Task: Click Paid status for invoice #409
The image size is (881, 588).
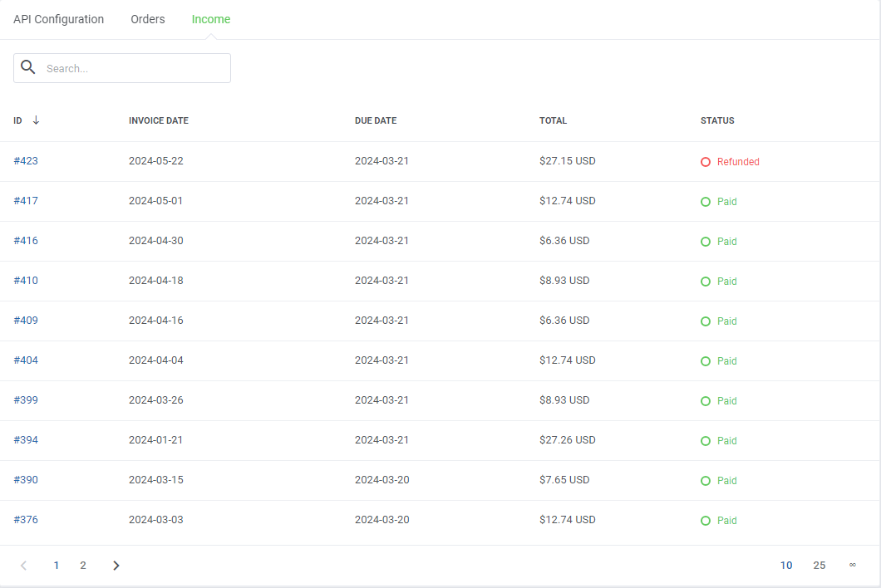Action: tap(727, 321)
